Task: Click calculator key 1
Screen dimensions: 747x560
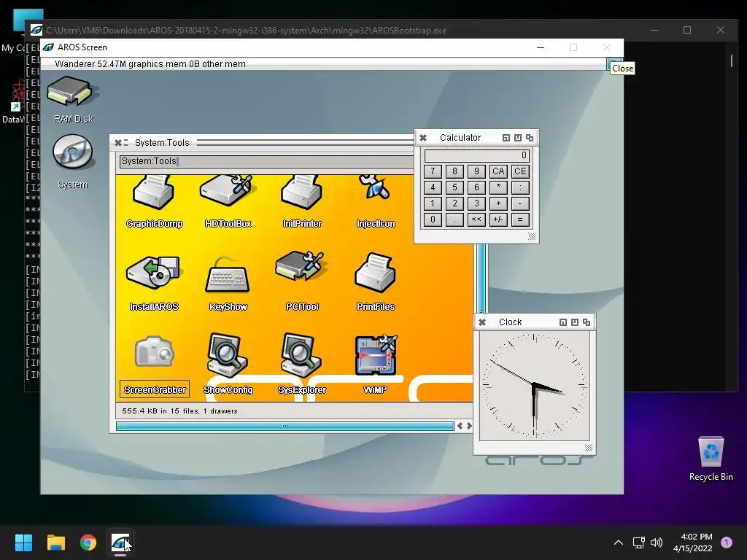Action: click(433, 204)
